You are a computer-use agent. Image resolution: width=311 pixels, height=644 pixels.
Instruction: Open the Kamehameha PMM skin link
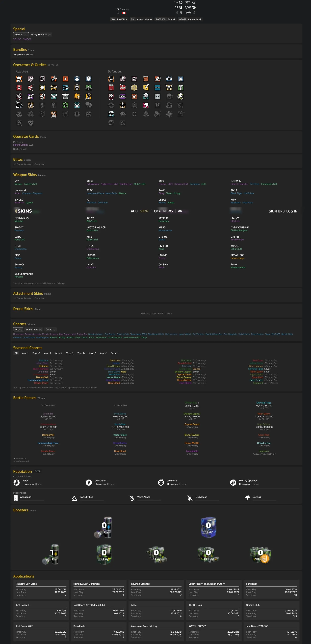click(238, 268)
